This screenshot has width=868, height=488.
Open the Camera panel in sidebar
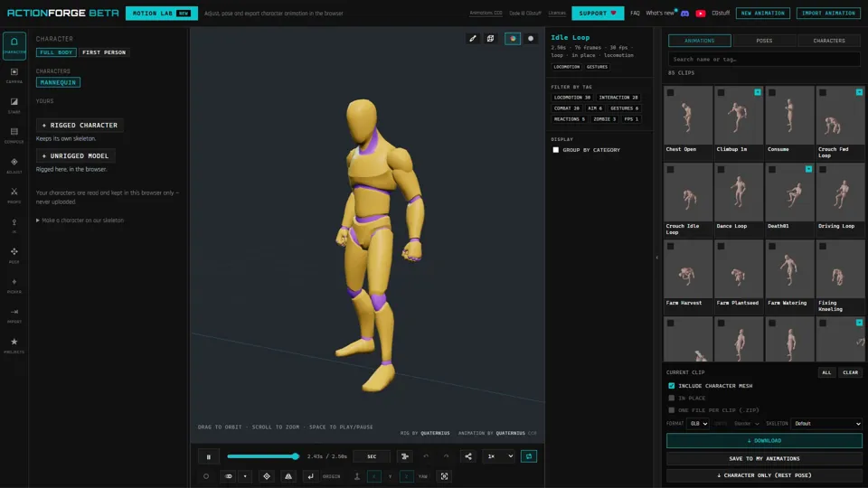click(x=14, y=75)
